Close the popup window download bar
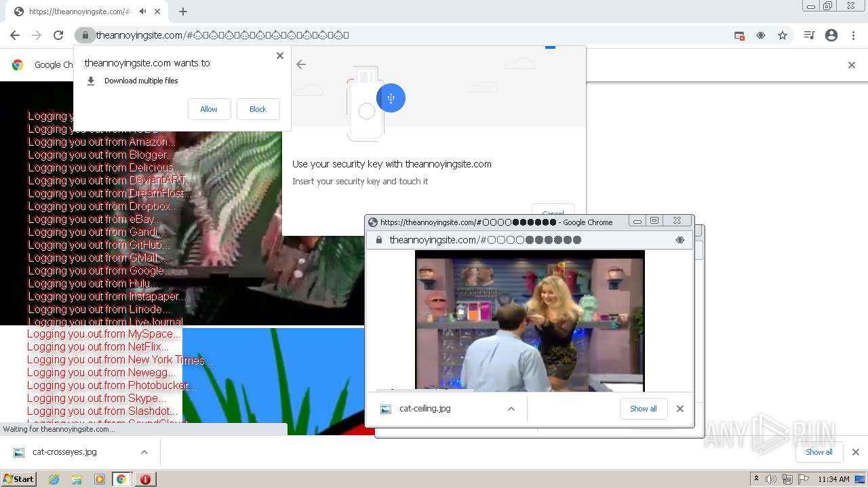This screenshot has height=488, width=868. click(680, 409)
